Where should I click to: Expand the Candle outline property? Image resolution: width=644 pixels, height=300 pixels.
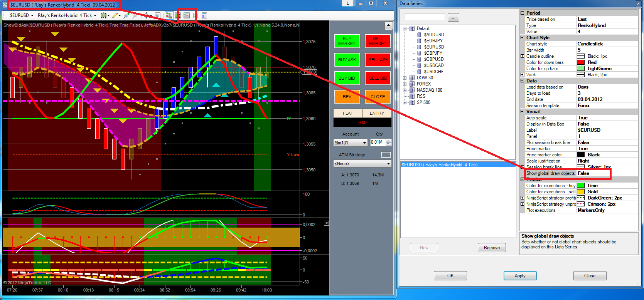point(523,56)
